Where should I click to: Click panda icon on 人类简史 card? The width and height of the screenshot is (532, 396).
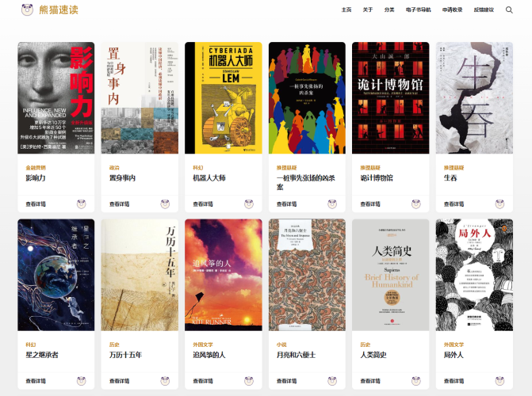416,381
